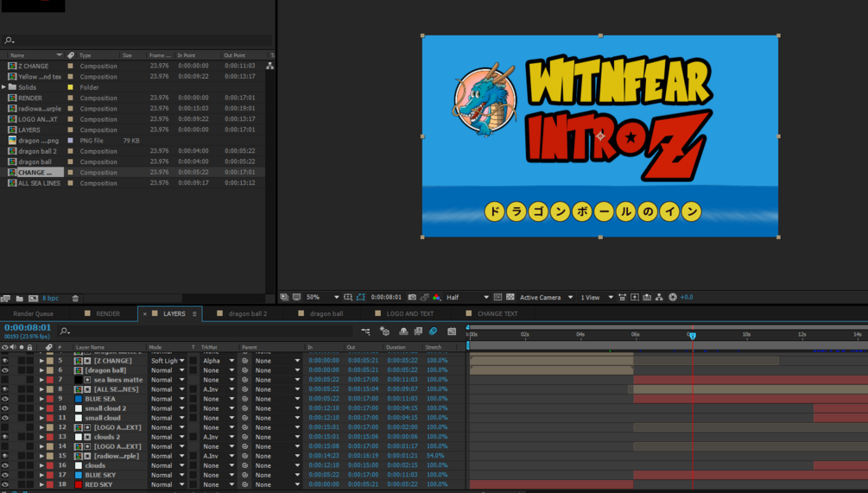
Task: Open the Composition Flowchart from the viewer
Action: coord(659,297)
